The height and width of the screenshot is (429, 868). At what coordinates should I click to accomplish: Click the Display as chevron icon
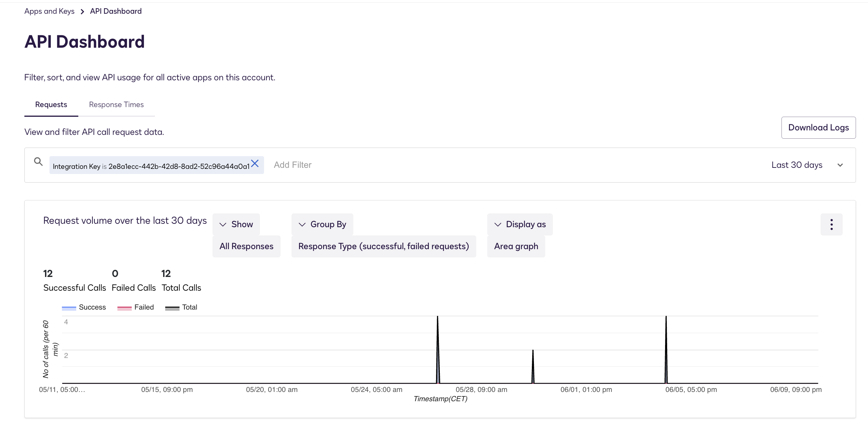tap(498, 224)
